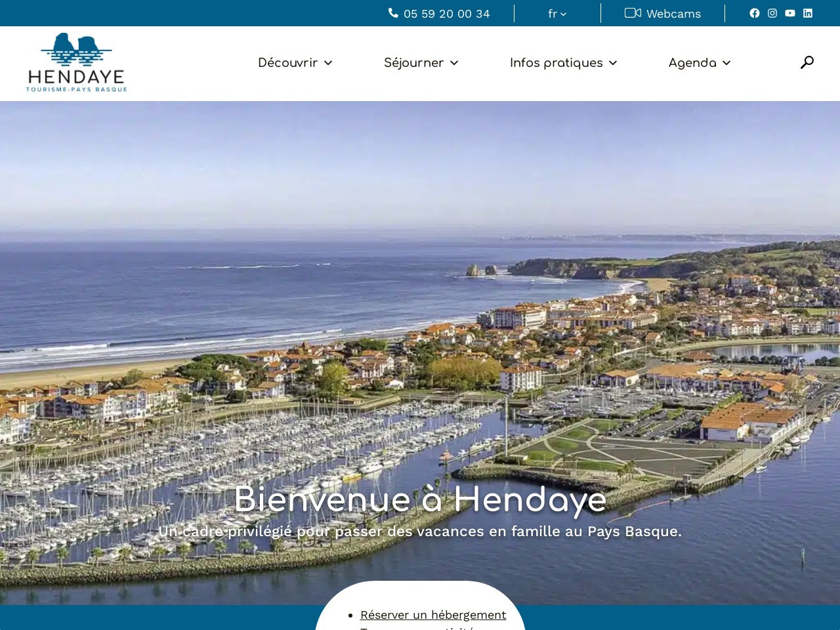Image resolution: width=840 pixels, height=630 pixels.
Task: Open the fr language dropdown
Action: point(557,14)
